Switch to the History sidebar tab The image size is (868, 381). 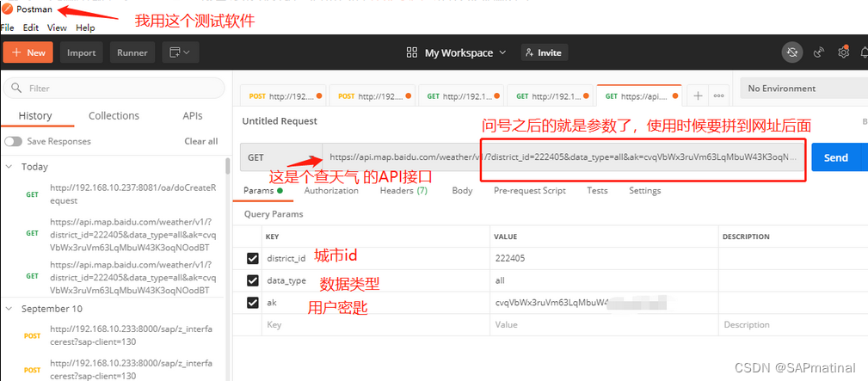tap(35, 116)
